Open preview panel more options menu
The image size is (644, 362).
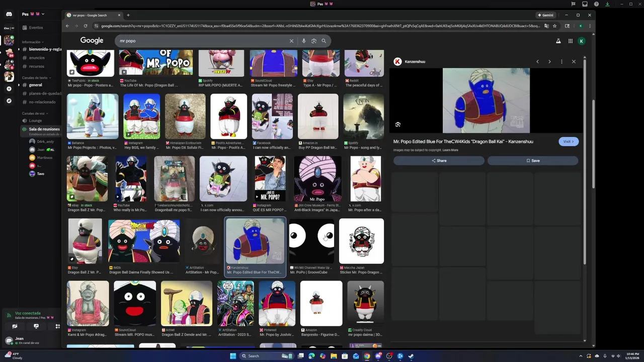coord(561,61)
